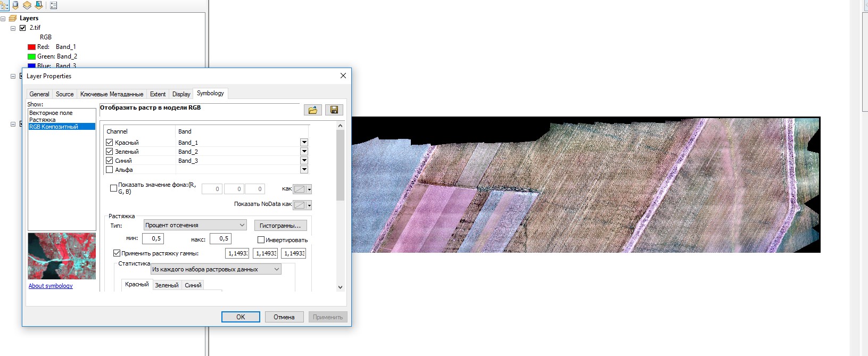
Task: Open stretch type 'Процент отсечения' dropdown
Action: click(195, 225)
